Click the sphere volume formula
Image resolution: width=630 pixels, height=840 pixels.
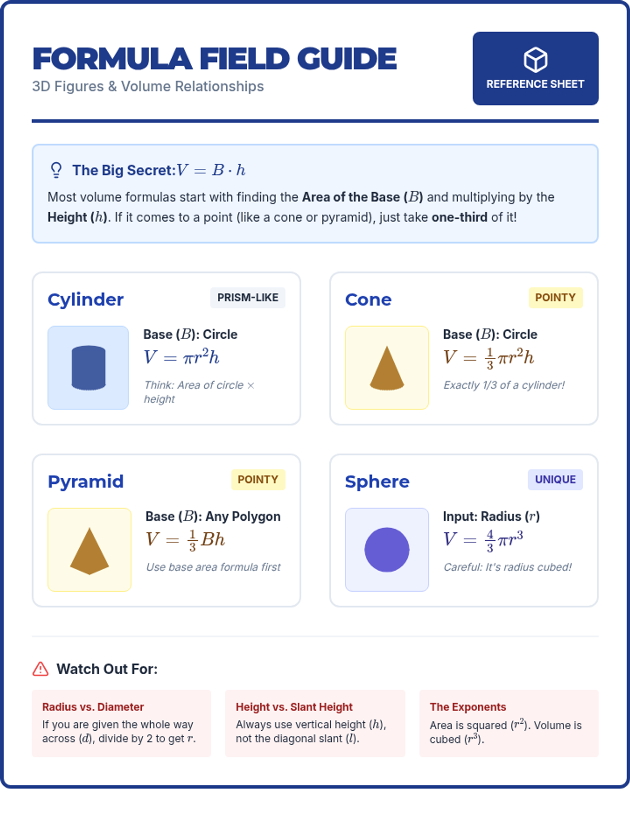[x=483, y=540]
